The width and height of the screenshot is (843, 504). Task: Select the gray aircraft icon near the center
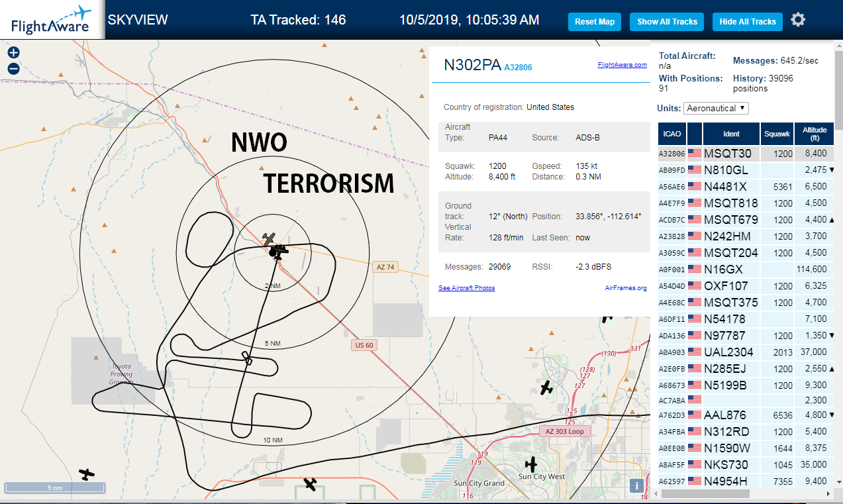269,238
